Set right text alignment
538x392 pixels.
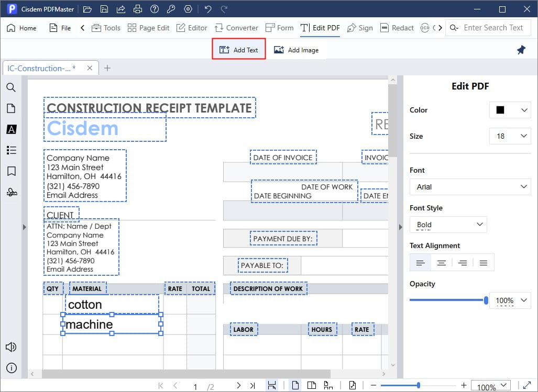463,263
